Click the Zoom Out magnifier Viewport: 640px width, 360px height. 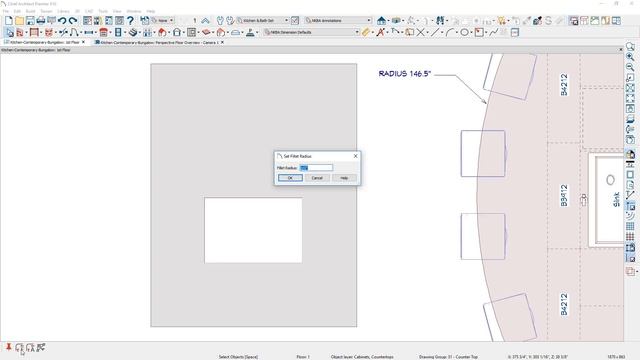click(x=630, y=67)
